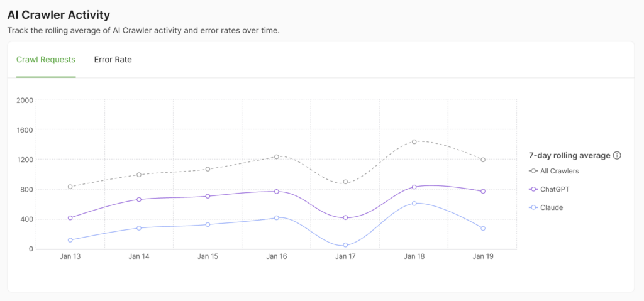
Task: Toggle the ChatGPT legend entry
Action: (x=549, y=189)
